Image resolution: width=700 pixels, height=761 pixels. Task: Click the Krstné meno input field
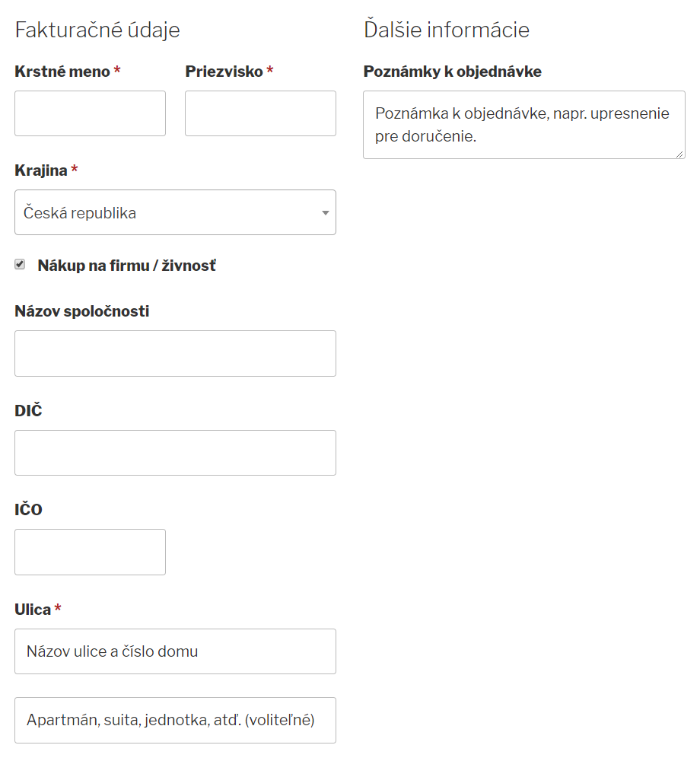(x=90, y=113)
